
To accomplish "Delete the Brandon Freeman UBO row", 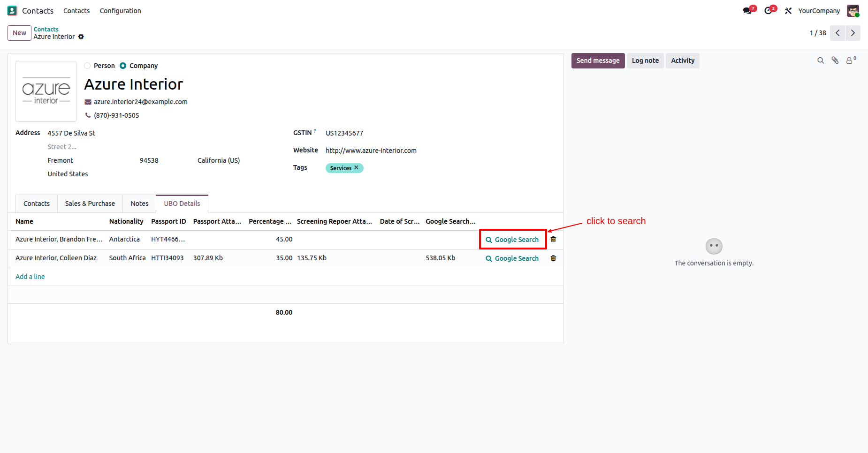I will coord(553,239).
